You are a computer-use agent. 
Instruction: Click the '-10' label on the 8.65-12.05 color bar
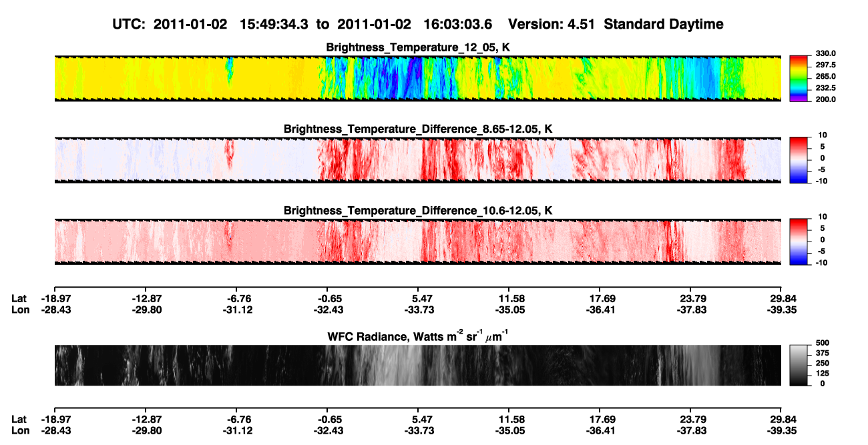coord(821,180)
